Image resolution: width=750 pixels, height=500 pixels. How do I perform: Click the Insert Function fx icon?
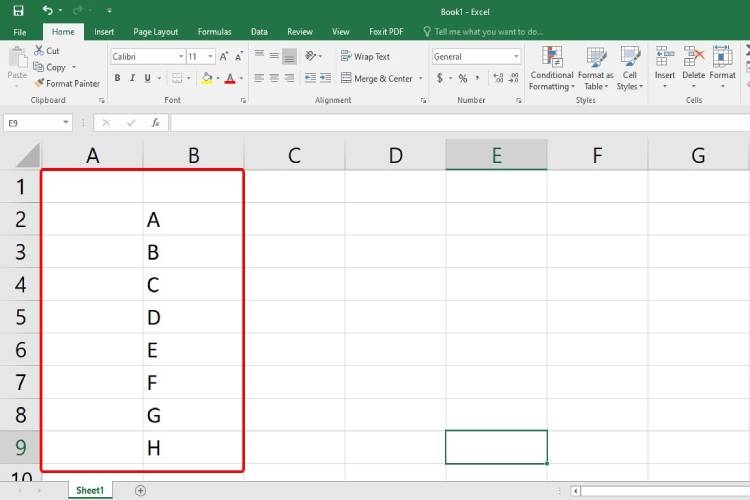(x=155, y=123)
